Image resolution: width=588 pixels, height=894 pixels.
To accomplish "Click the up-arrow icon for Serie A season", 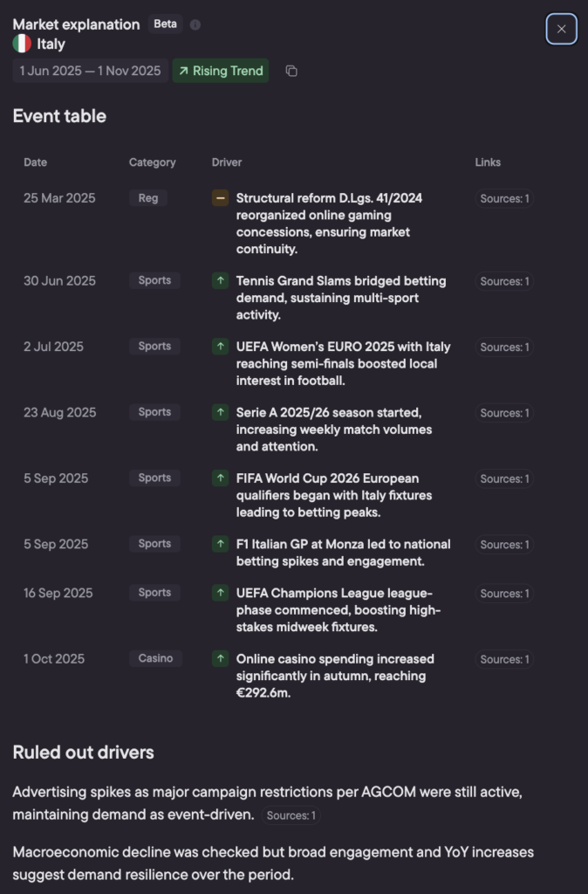I will (x=220, y=412).
